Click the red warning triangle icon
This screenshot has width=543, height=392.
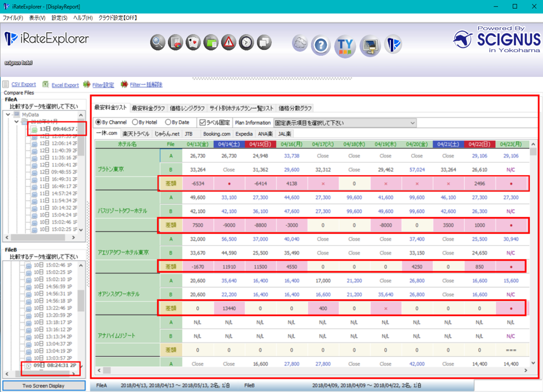pos(228,42)
